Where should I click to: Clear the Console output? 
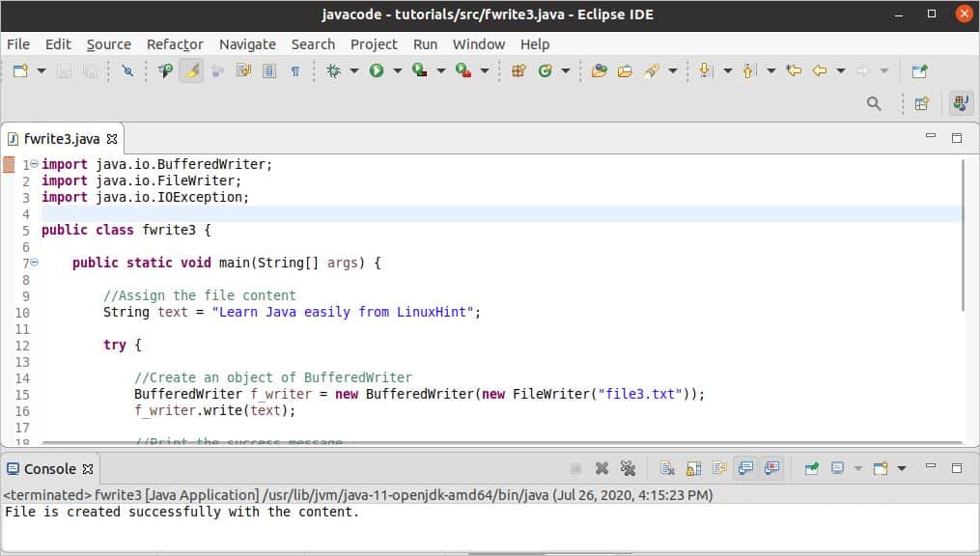coord(667,468)
